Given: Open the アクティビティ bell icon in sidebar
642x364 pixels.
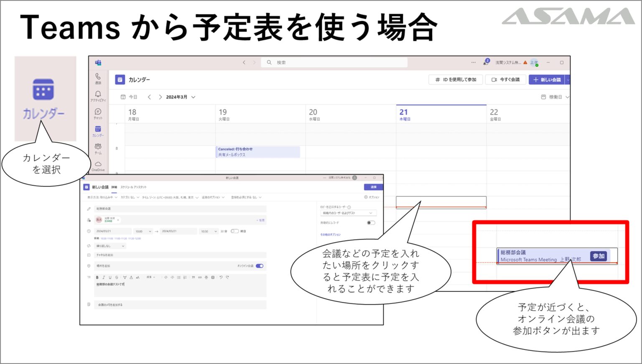Looking at the screenshot, I should 98,96.
